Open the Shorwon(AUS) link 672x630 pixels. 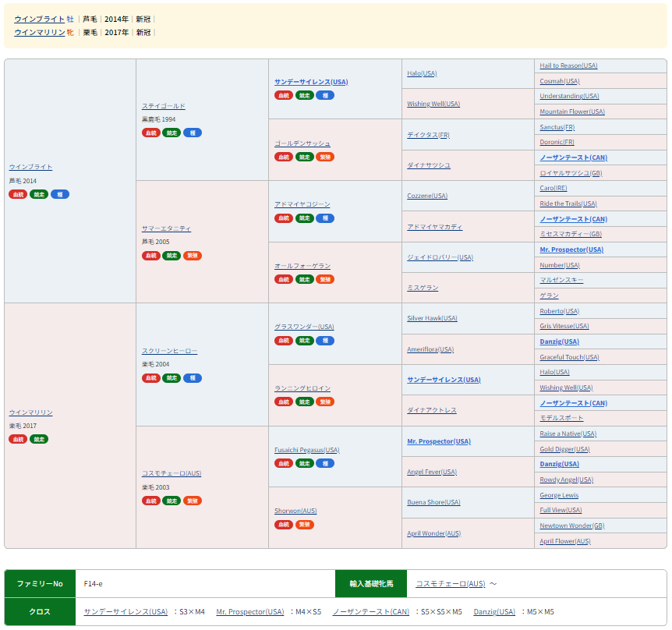click(x=295, y=511)
